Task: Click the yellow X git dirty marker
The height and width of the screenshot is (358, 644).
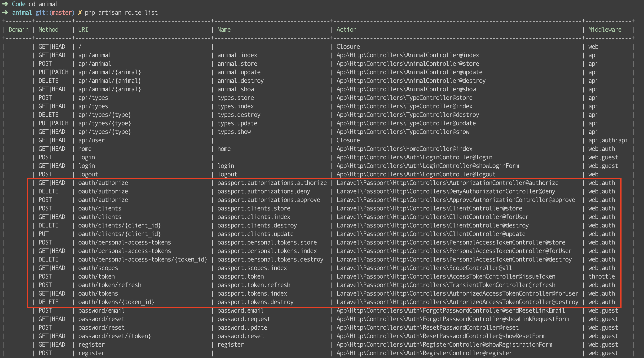Action: tap(80, 13)
